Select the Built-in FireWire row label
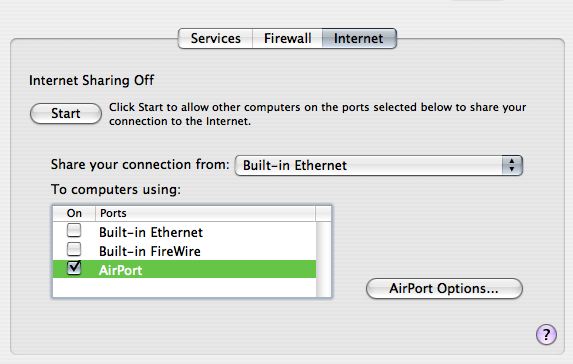Screen dimensions: 573x364 [150, 251]
